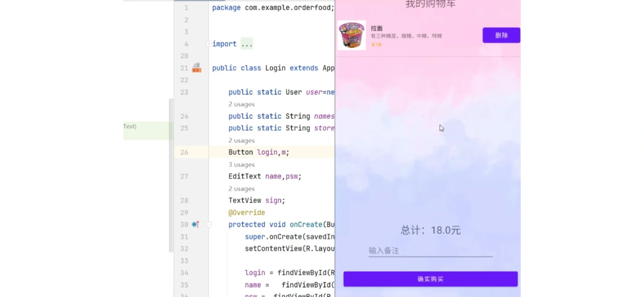Focus the 输入备注 remarks input field
This screenshot has height=297, width=644.
pyautogui.click(x=430, y=251)
